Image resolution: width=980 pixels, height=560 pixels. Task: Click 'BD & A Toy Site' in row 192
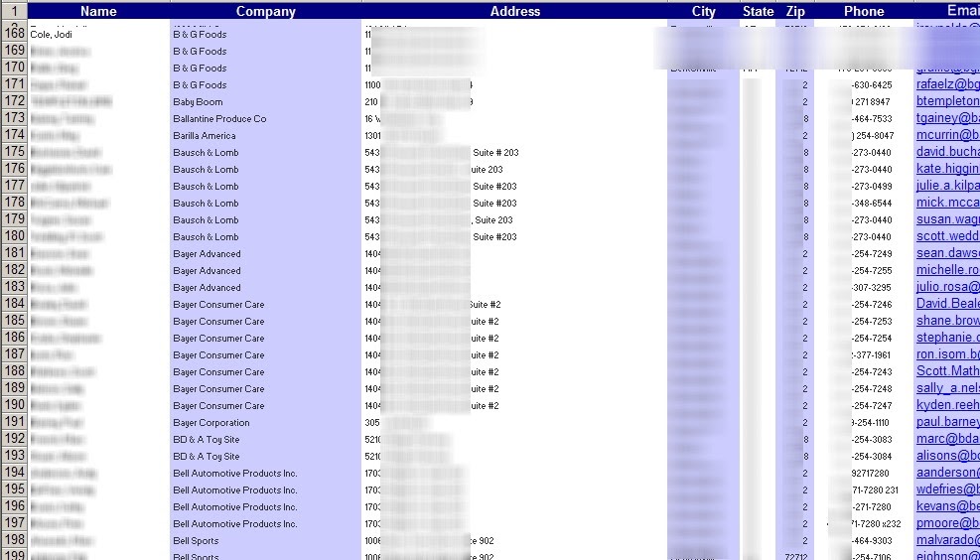(207, 440)
